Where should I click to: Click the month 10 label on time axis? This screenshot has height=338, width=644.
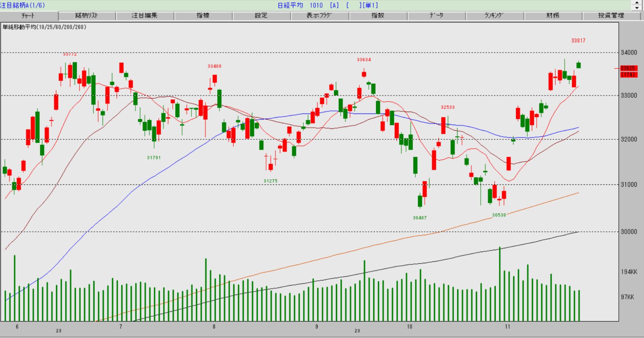pyautogui.click(x=409, y=326)
